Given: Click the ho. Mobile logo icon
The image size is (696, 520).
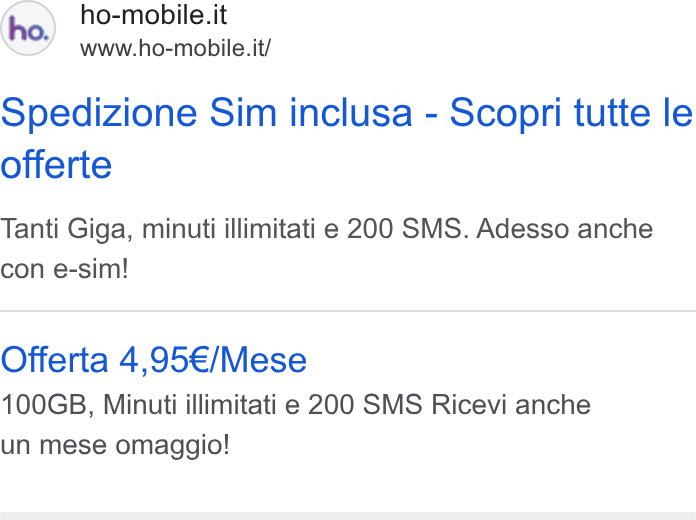Looking at the screenshot, I should point(28,28).
